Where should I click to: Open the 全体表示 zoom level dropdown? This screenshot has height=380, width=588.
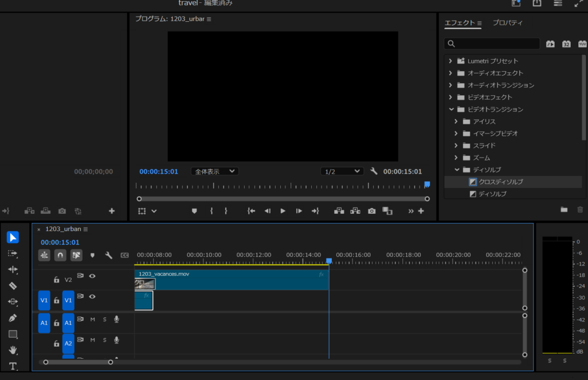click(215, 171)
